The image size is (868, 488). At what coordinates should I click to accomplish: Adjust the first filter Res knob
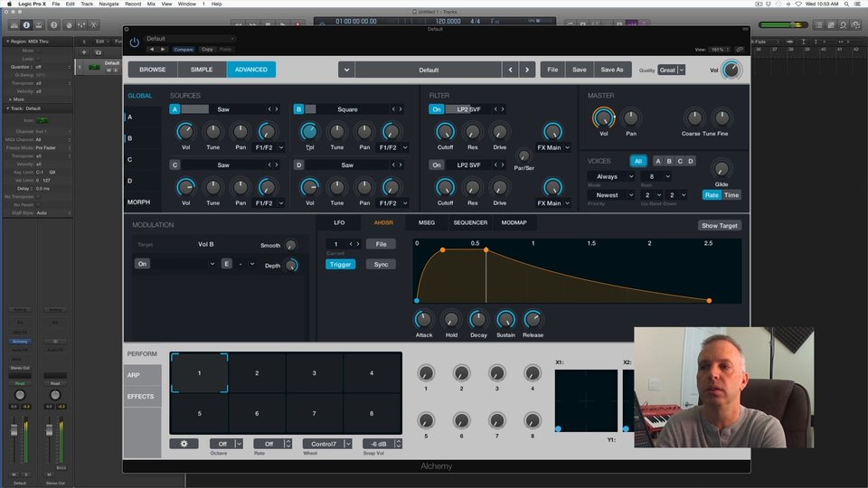(x=472, y=132)
